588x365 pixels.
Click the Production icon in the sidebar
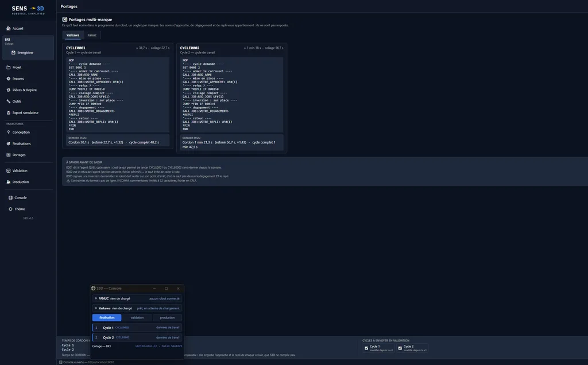8,182
